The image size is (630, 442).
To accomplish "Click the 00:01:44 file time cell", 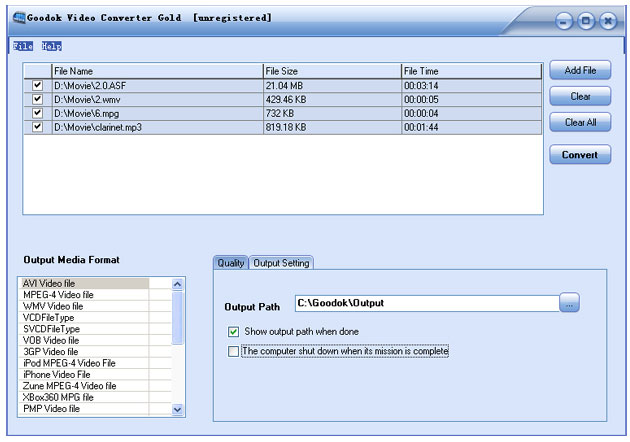I will 472,127.
